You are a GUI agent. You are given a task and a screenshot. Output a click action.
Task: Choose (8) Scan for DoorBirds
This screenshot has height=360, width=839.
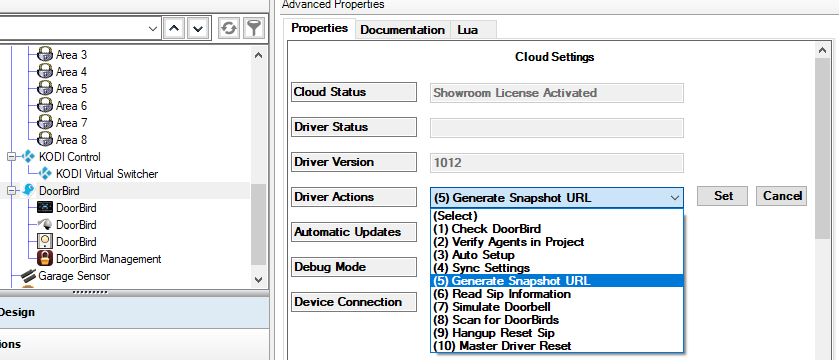tap(557, 320)
